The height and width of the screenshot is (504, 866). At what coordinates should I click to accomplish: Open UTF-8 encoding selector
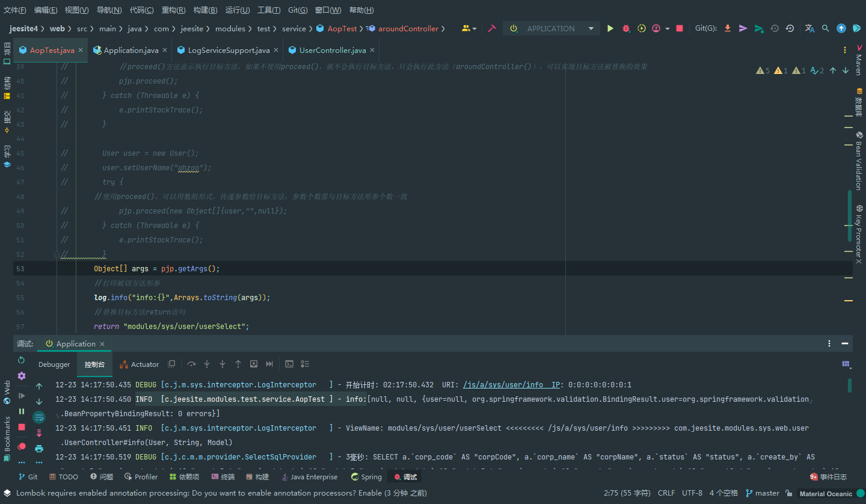(692, 493)
